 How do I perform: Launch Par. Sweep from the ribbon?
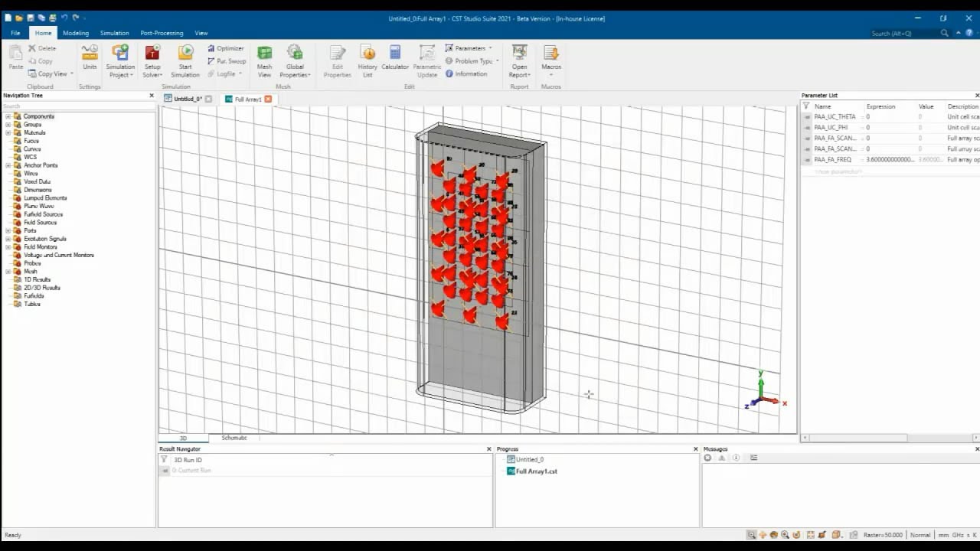coord(226,61)
